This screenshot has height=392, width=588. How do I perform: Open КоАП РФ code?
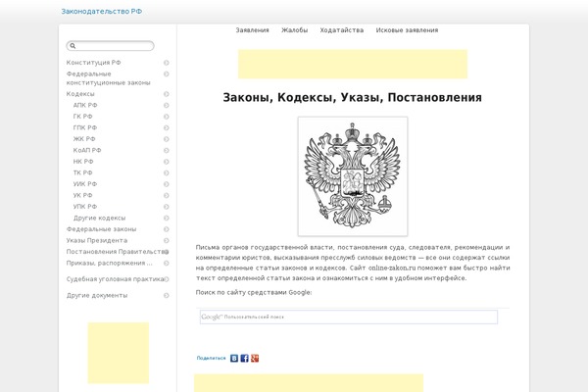click(x=87, y=150)
